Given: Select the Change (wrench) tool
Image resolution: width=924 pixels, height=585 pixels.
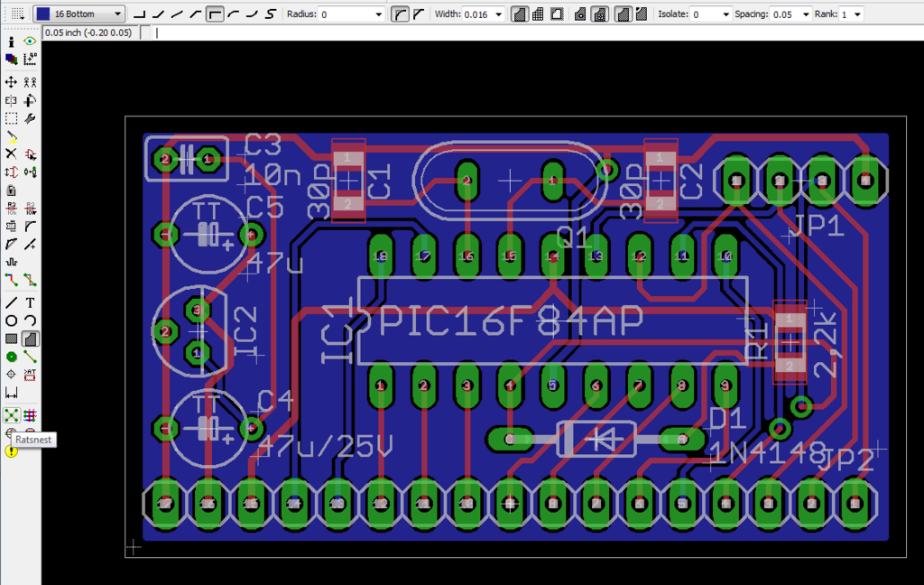Looking at the screenshot, I should coord(30,118).
